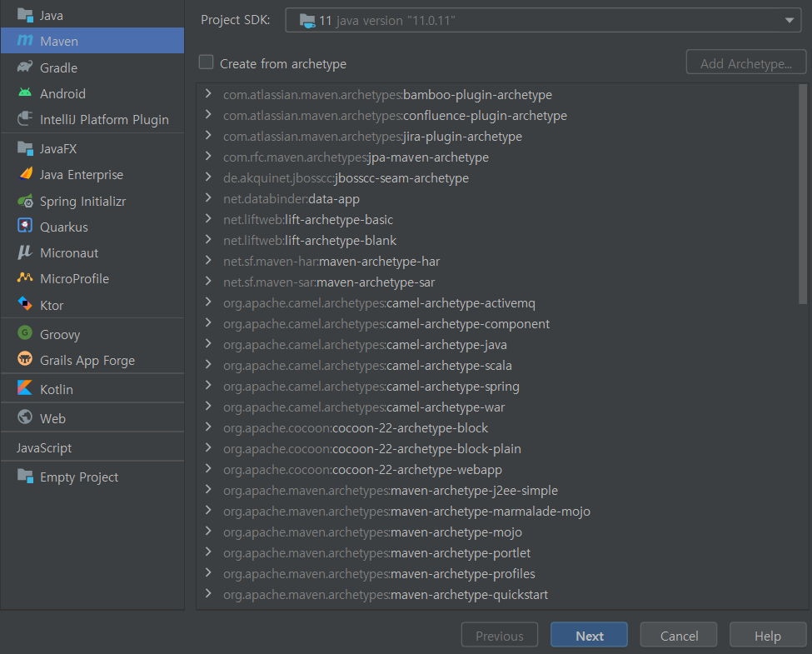Expand bamboo-plugin-archetype node
This screenshot has height=654, width=812.
pos(208,94)
